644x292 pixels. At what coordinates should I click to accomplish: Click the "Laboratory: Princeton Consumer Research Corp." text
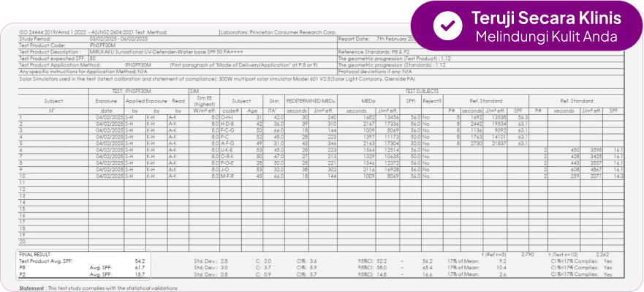[x=279, y=32]
